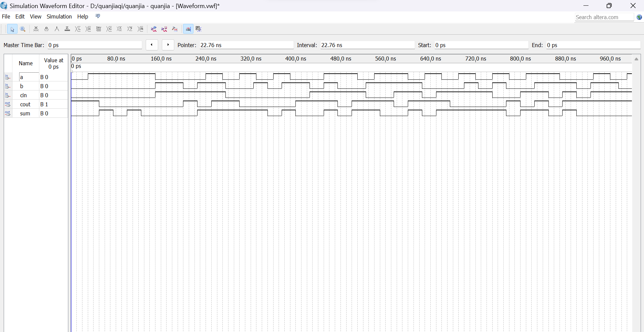Viewport: 644px width, 332px height.
Task: Open Overwrite Clock tool
Action: [119, 29]
